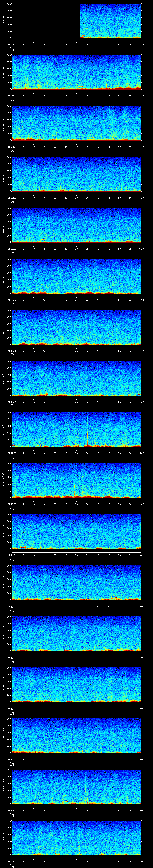This screenshot has width=153, height=868.
Task: Click the spectrogram ending at the 8:00 label
Action: click(x=76, y=174)
